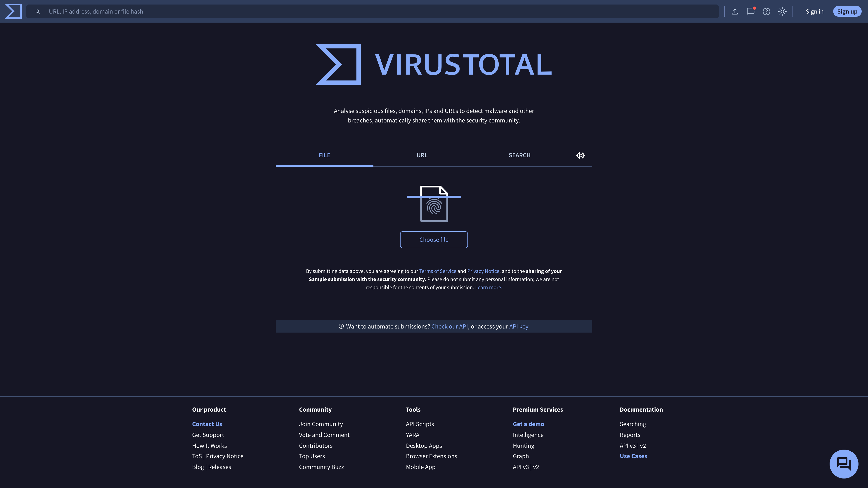Viewport: 868px width, 488px height.
Task: Open the live chat bubble button
Action: click(x=844, y=464)
